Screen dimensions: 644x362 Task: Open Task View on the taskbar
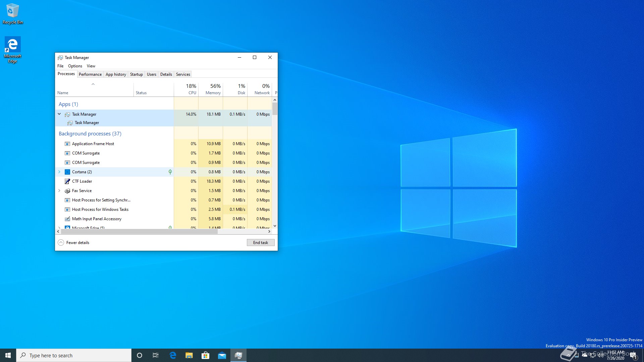[x=156, y=355]
